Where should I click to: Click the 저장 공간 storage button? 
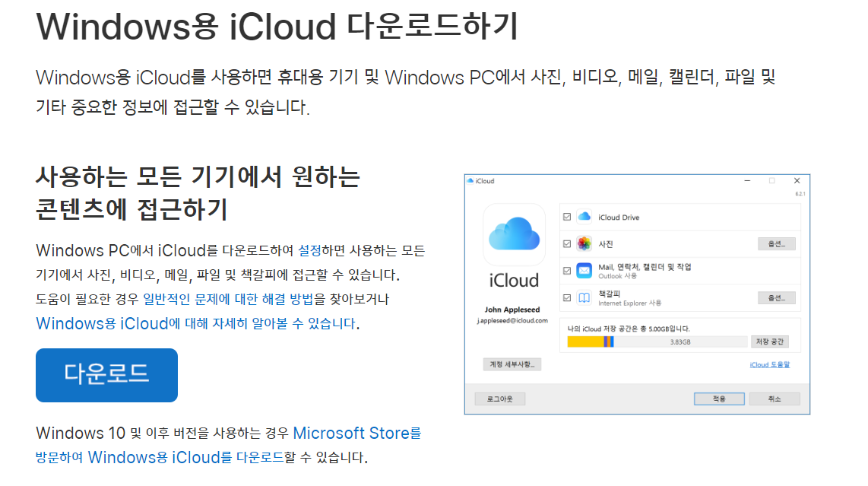tap(769, 341)
